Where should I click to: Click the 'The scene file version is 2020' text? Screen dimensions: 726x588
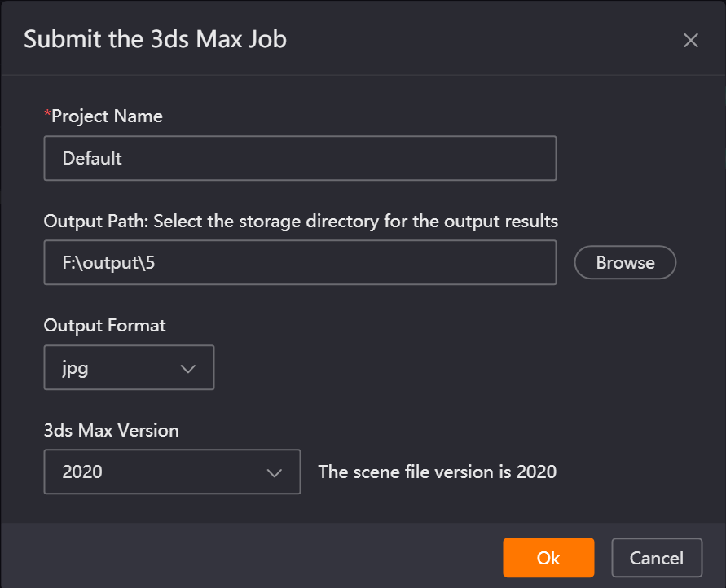tap(437, 472)
